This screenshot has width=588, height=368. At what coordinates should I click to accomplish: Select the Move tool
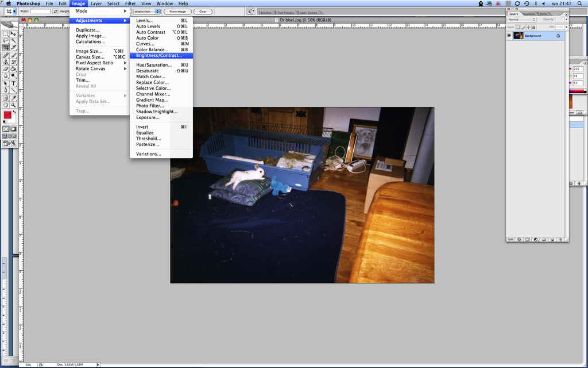pos(13,33)
